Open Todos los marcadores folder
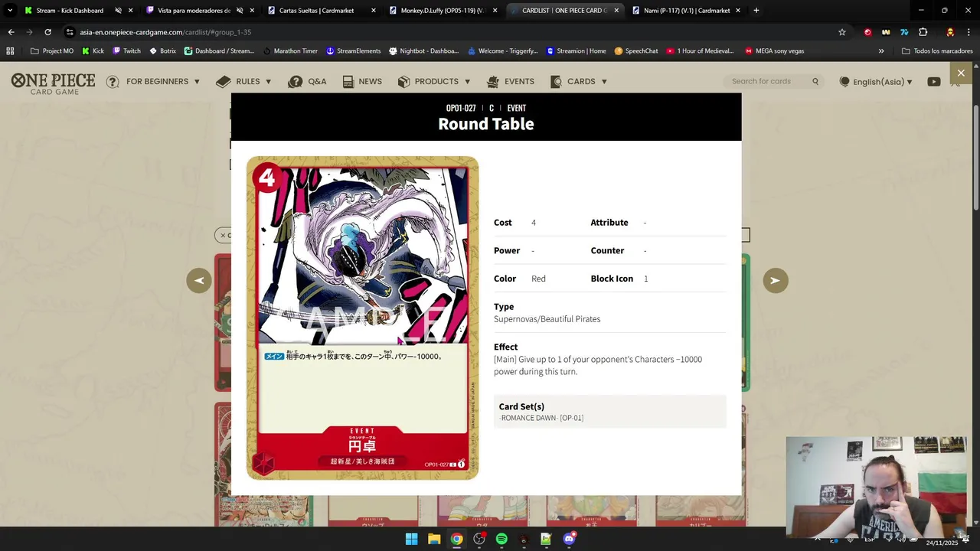 (937, 51)
